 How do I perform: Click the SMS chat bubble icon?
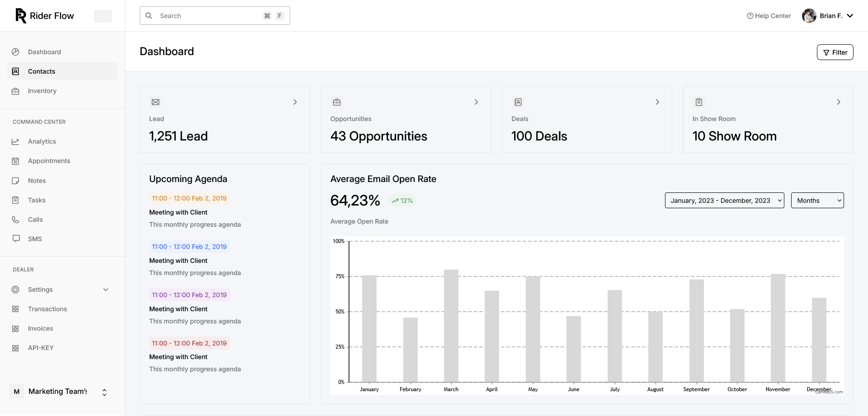(x=16, y=238)
